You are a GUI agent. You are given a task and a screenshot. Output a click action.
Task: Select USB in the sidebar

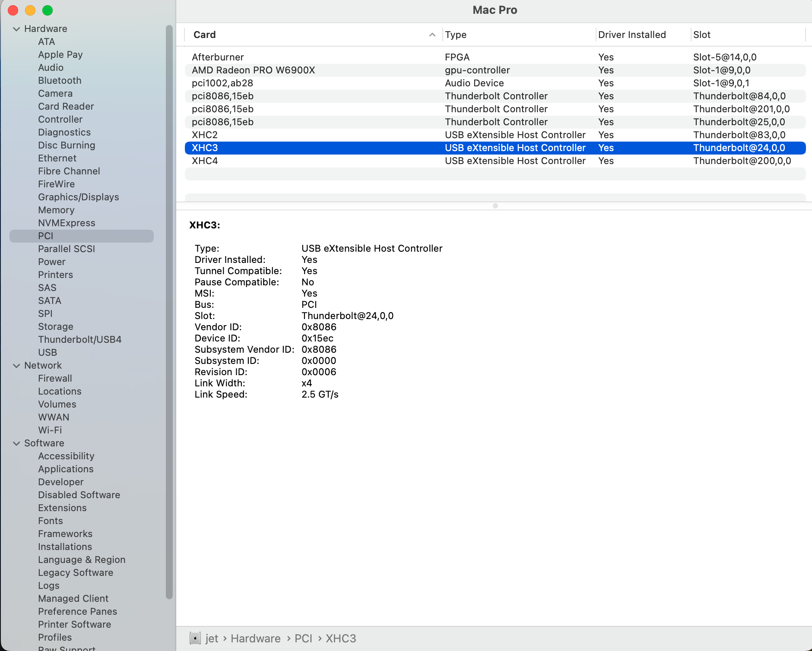tap(48, 353)
